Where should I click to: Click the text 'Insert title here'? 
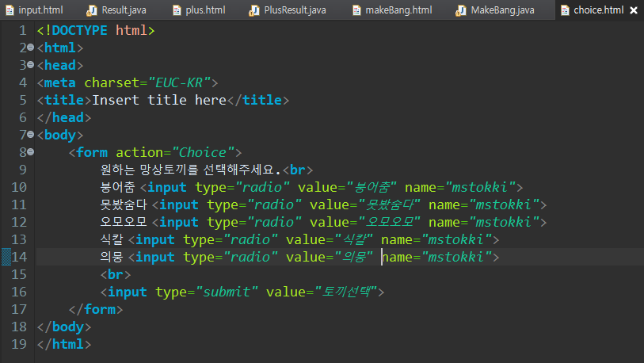click(x=159, y=100)
